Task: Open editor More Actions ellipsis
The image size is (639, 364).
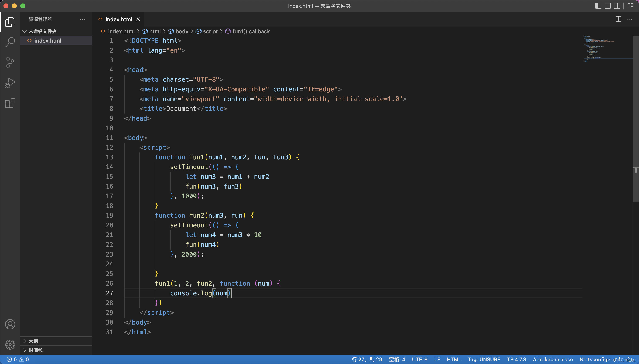Action: tap(629, 19)
